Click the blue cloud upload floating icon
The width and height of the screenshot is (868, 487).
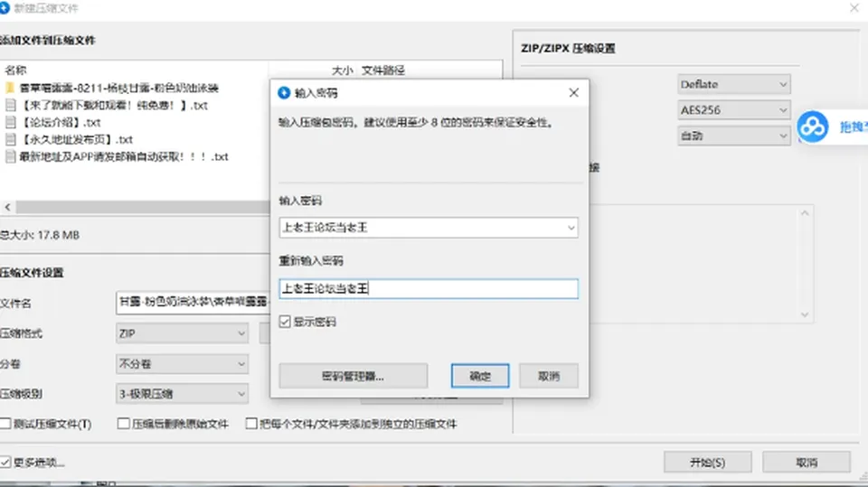point(813,126)
